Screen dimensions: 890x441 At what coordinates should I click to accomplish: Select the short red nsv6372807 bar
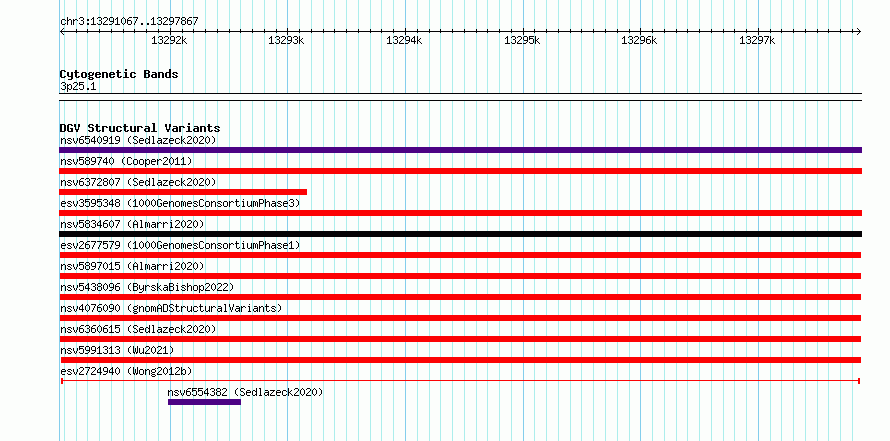pyautogui.click(x=183, y=192)
